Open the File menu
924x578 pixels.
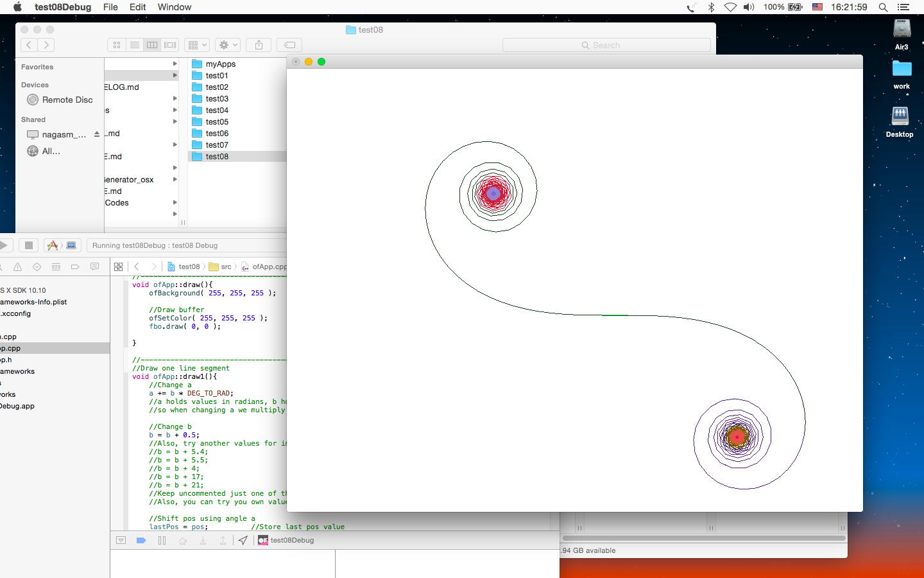coord(110,7)
